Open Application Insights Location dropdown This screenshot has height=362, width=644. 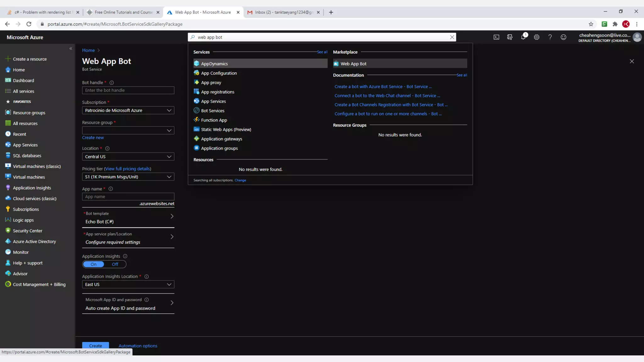click(x=128, y=284)
